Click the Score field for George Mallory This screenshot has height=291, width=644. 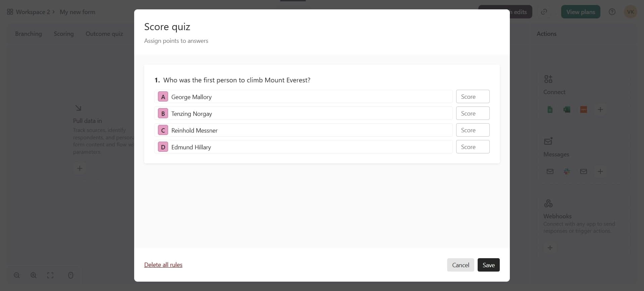(x=473, y=96)
